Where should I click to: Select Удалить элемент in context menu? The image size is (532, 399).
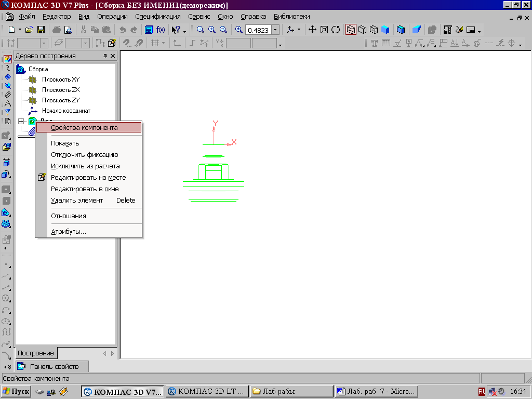pyautogui.click(x=88, y=201)
